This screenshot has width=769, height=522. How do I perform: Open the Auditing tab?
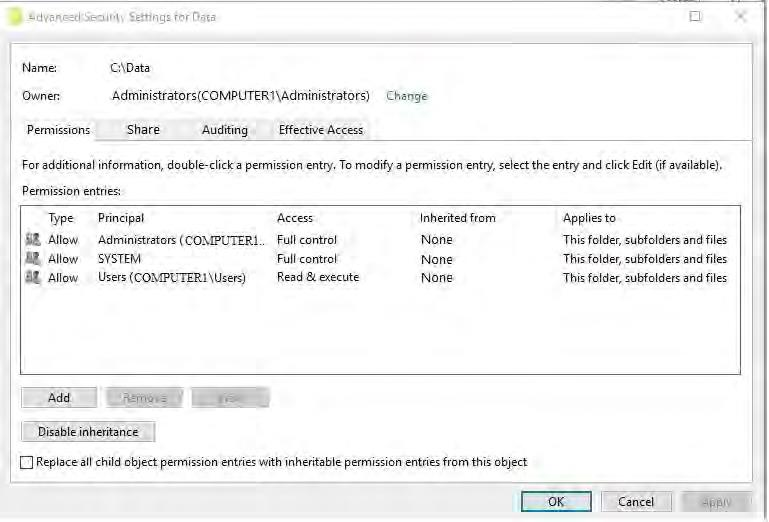click(224, 130)
